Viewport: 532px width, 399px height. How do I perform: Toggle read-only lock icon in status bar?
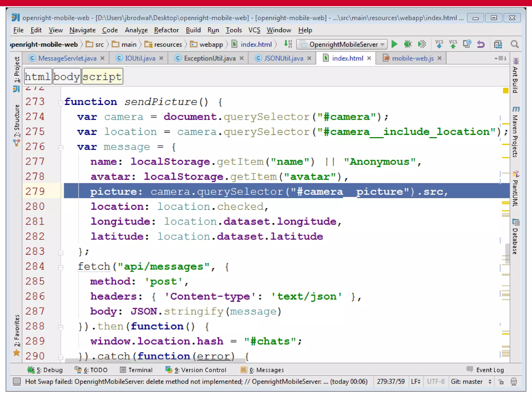click(501, 382)
